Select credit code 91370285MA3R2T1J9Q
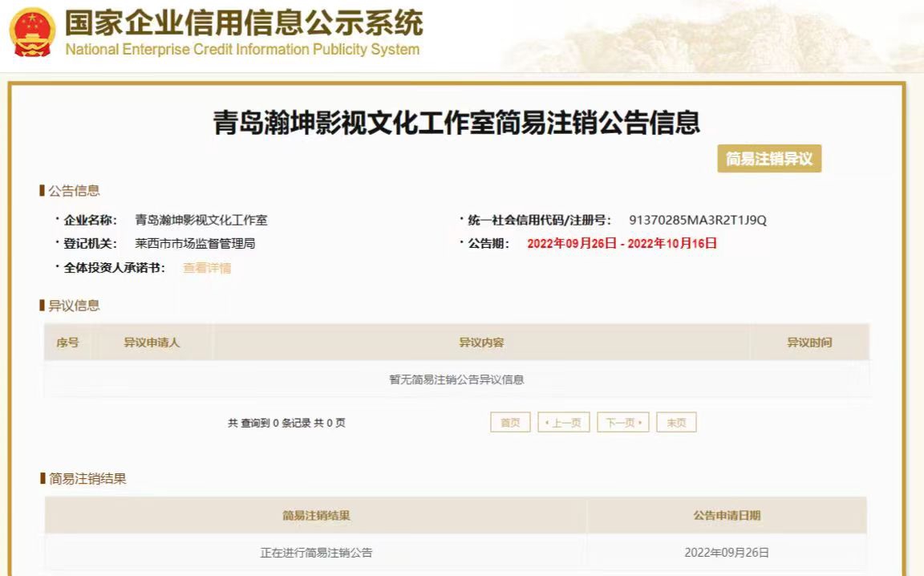Screen dimensions: 924x576 698,220
